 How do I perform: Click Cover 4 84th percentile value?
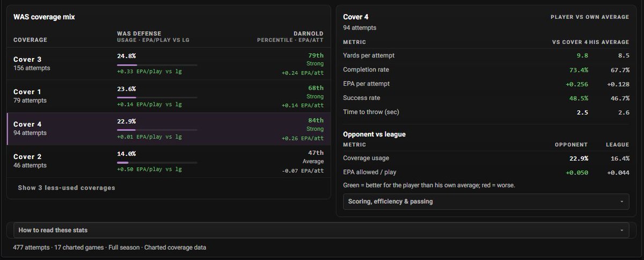[x=316, y=120]
